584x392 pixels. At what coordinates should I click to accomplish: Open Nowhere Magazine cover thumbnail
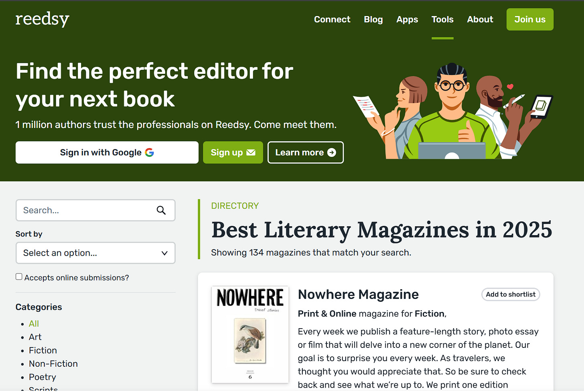click(250, 335)
